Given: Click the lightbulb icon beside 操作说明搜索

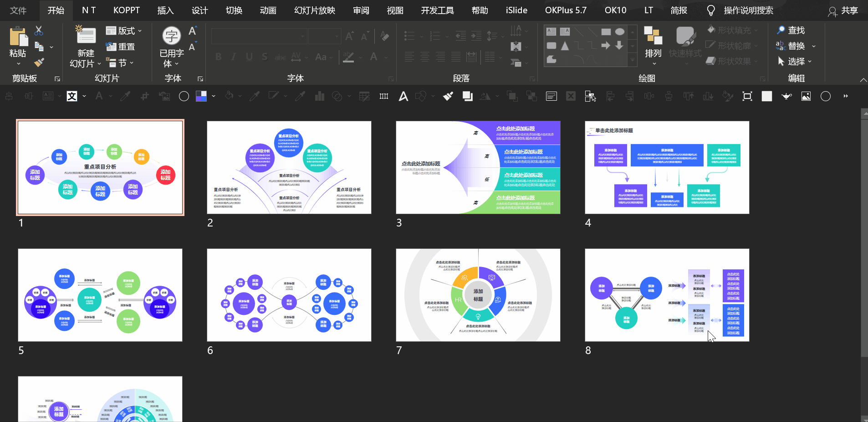Looking at the screenshot, I should pos(710,10).
